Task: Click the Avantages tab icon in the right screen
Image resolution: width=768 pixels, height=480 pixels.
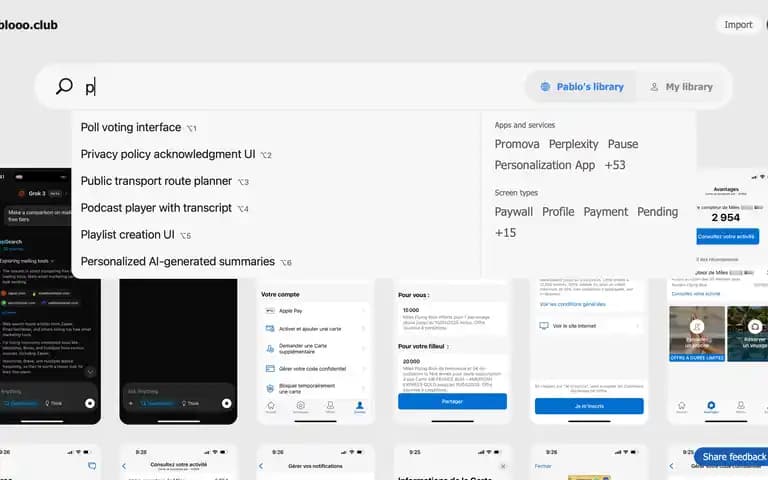Action: [711, 406]
